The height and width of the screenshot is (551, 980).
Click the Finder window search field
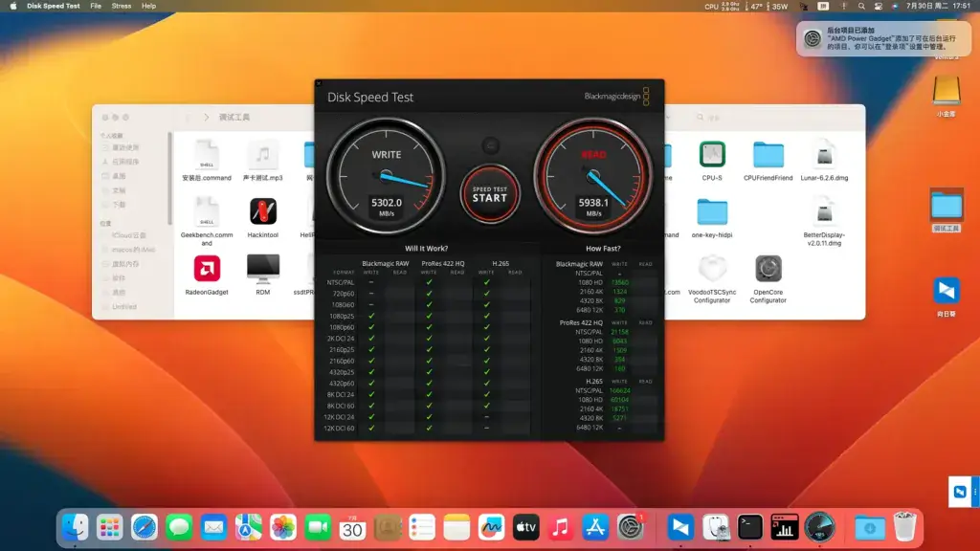point(773,117)
